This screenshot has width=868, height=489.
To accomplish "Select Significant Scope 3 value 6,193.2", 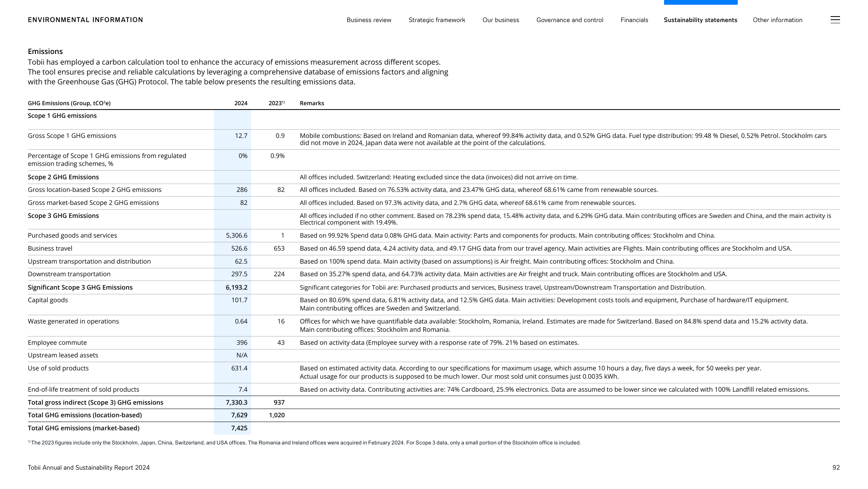I will [237, 288].
